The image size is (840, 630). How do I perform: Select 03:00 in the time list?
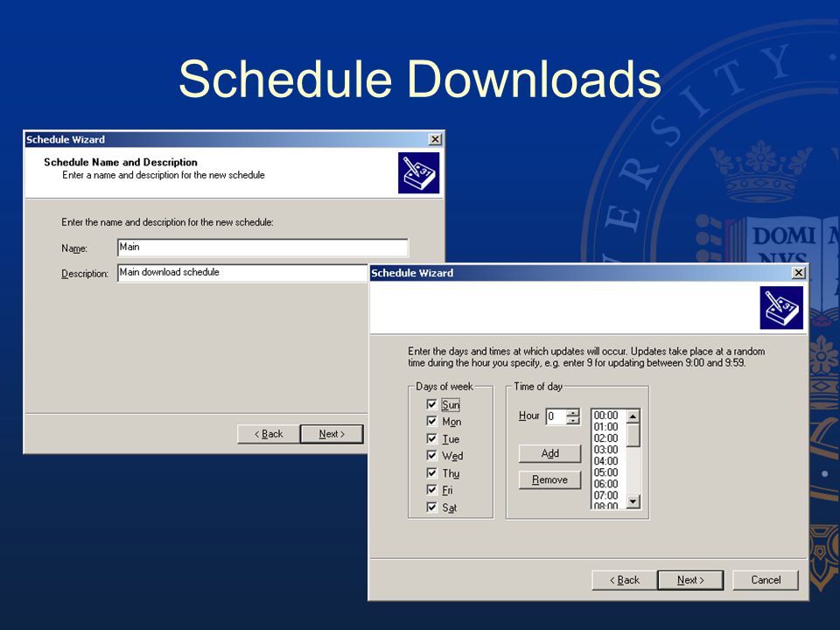[x=605, y=450]
